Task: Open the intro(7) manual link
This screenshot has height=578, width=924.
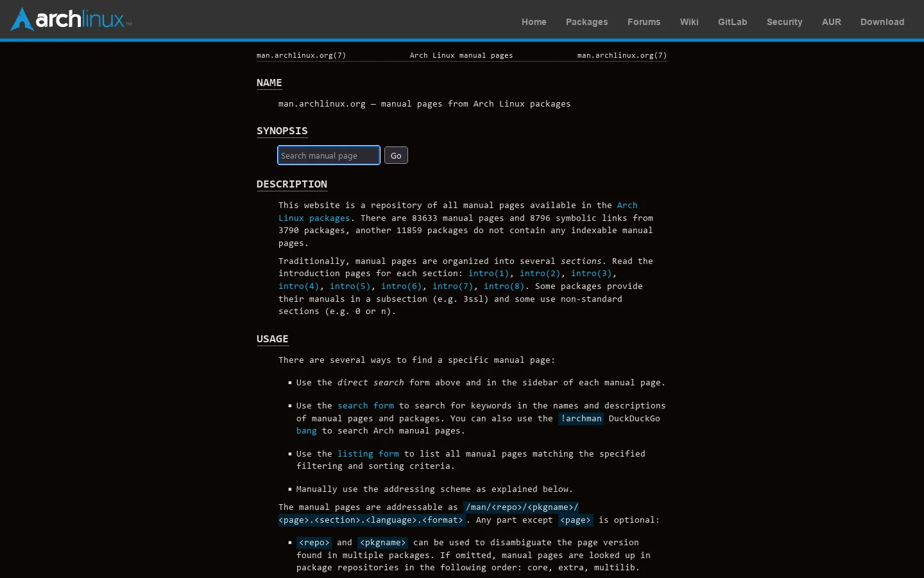Action: [452, 286]
